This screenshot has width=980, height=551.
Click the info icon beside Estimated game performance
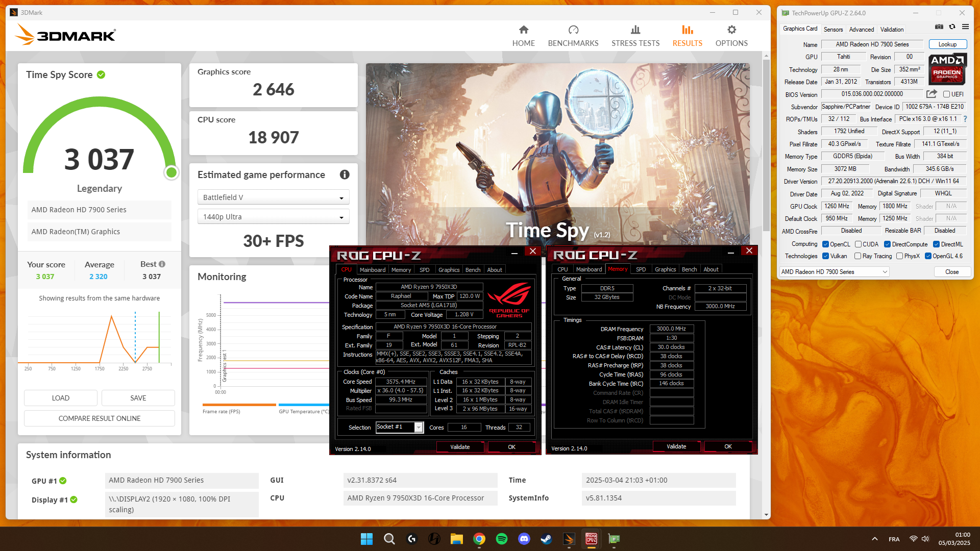345,174
